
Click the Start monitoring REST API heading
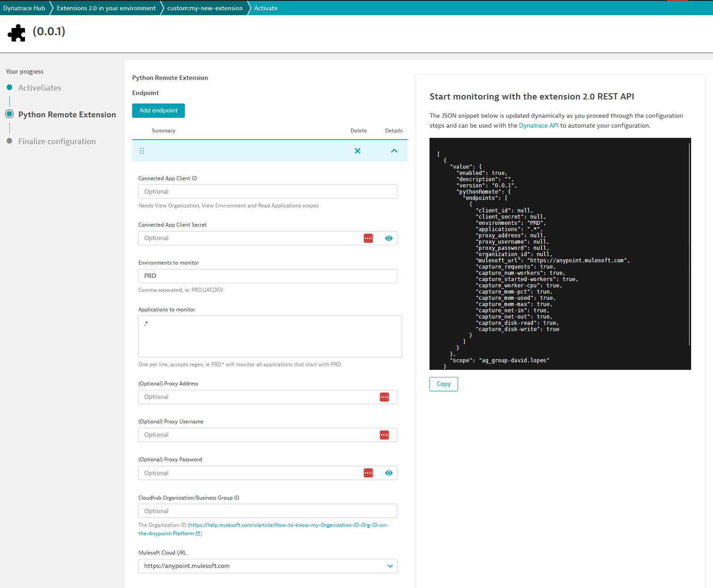(x=532, y=97)
